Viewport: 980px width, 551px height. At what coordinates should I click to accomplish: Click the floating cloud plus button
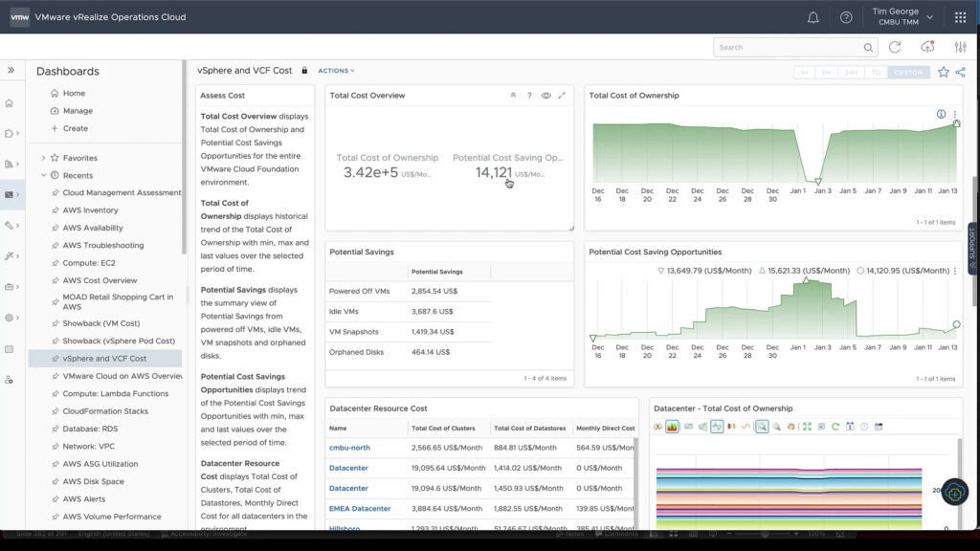[954, 493]
